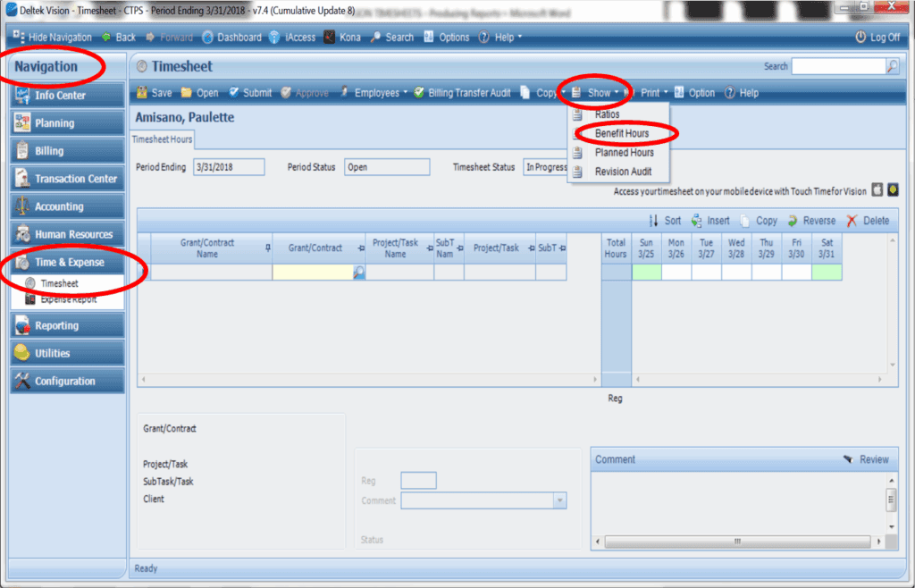
Task: Click the Apple mobile app icon
Action: 877,189
